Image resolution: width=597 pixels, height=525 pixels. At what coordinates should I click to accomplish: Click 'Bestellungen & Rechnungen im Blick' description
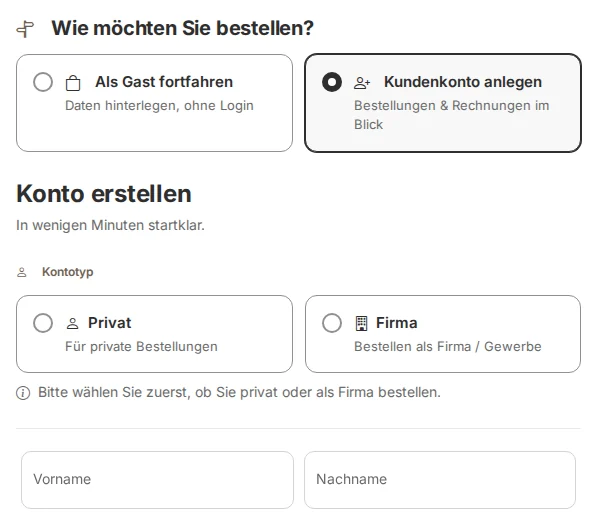452,115
